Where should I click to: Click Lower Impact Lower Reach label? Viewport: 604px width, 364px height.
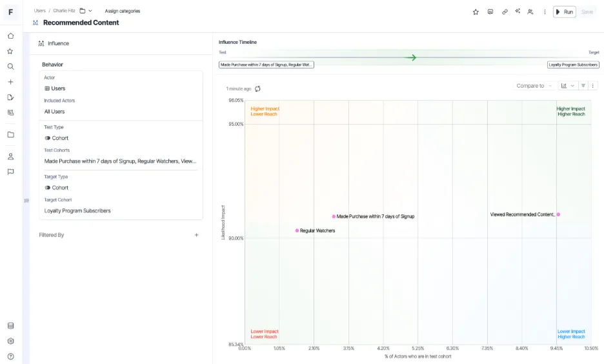(265, 334)
